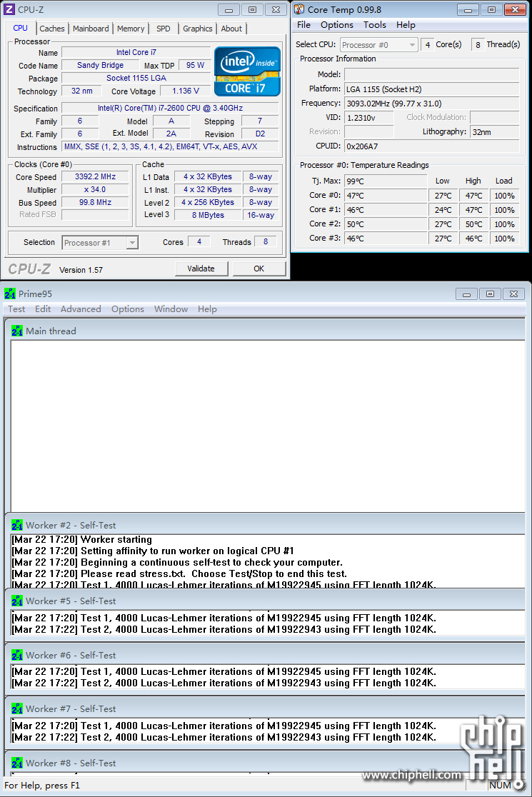This screenshot has height=797, width=532.
Task: Click the Core Voltage 1.136 V value
Action: (x=186, y=91)
